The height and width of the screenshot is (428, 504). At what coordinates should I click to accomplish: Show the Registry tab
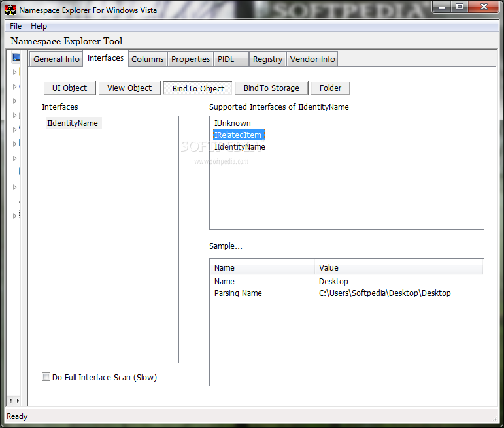(267, 59)
